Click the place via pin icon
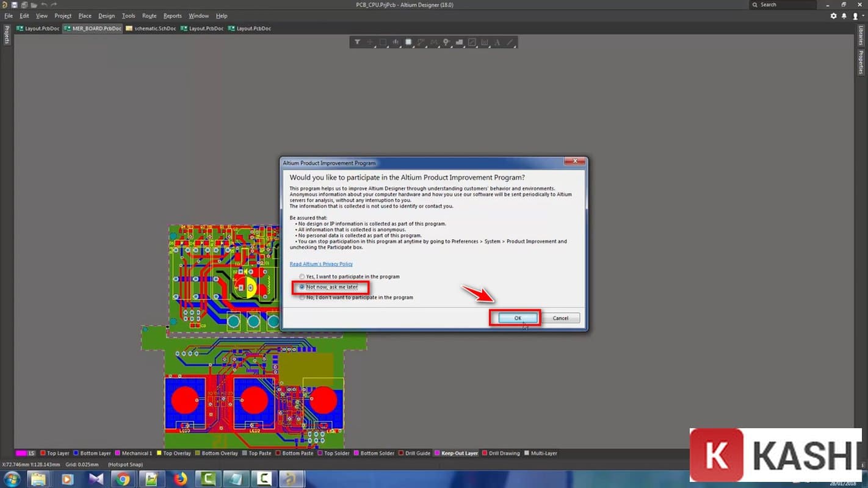The height and width of the screenshot is (488, 868). [446, 42]
